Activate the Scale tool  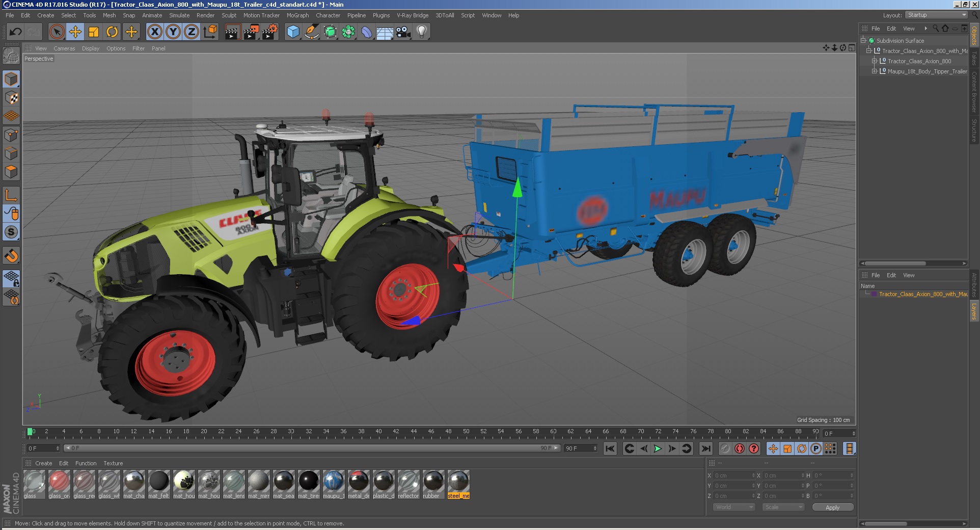coord(94,32)
